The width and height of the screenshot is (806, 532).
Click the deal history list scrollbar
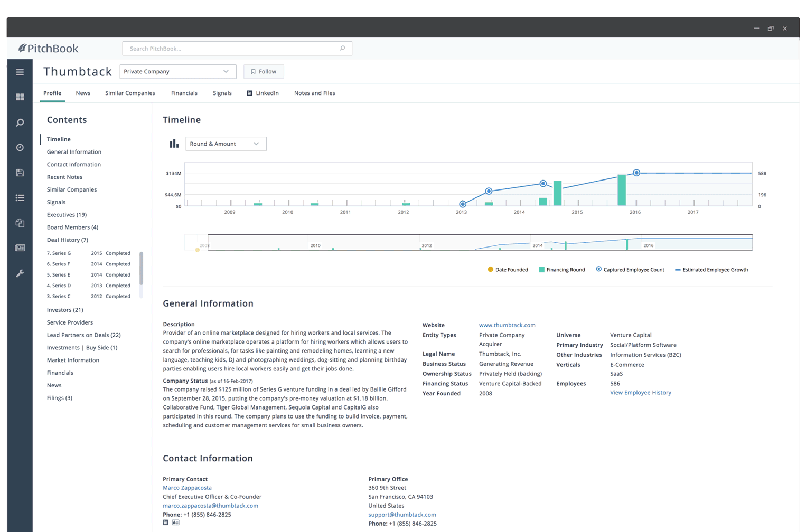[x=141, y=268]
